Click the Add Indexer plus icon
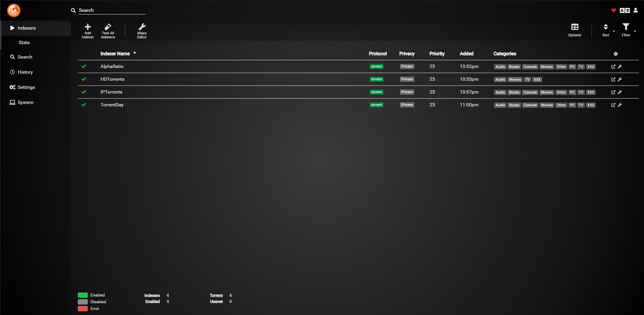The image size is (644, 315). pyautogui.click(x=87, y=27)
